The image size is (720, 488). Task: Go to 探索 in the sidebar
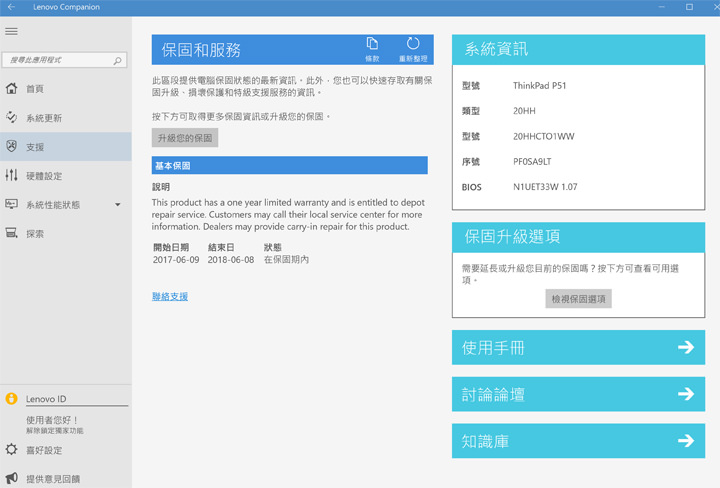pos(35,234)
